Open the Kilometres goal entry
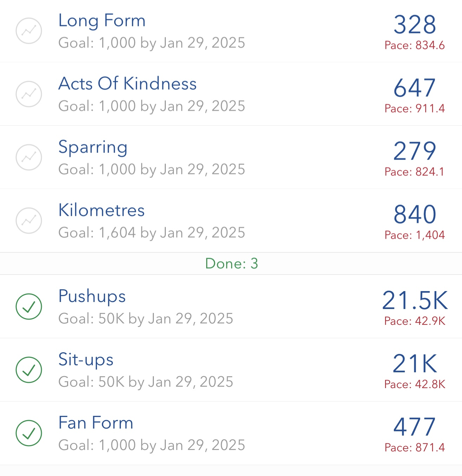Screen dimensions: 462x476 click(231, 221)
